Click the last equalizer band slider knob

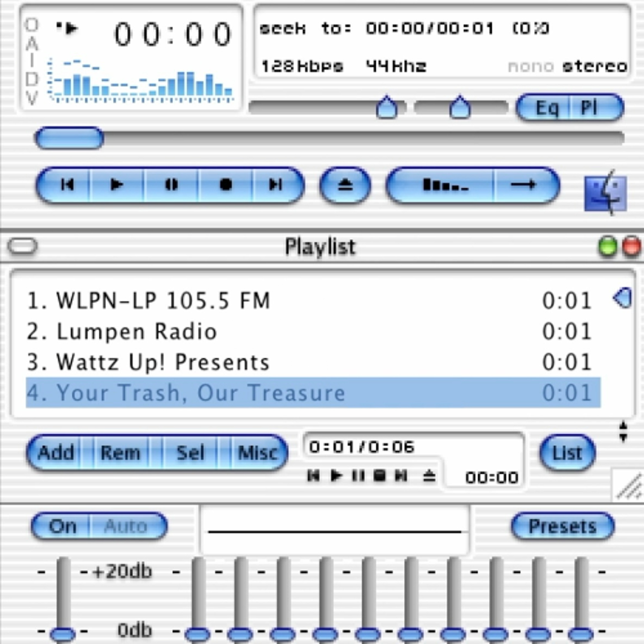point(581,634)
